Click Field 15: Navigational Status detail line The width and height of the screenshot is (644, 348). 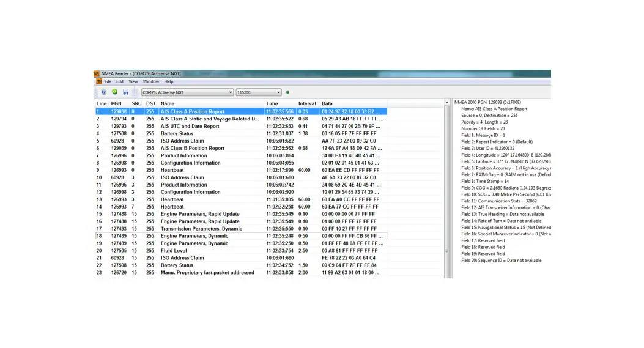coord(506,227)
